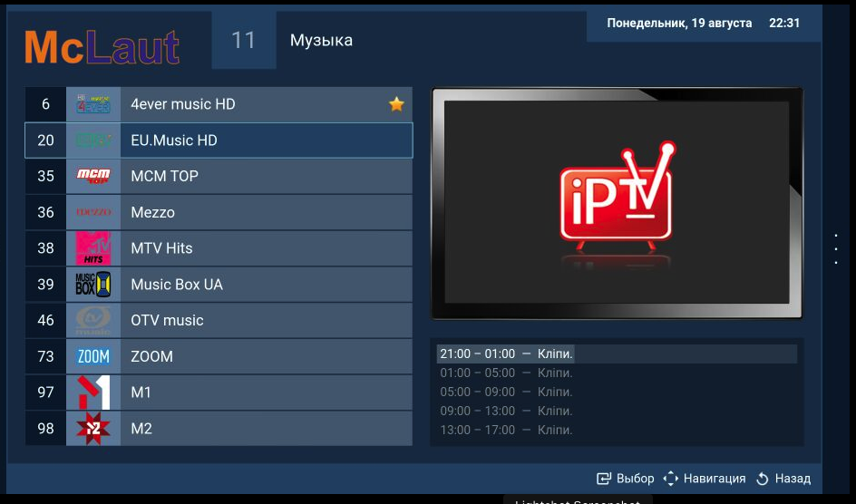Image resolution: width=856 pixels, height=504 pixels.
Task: Select program 05:00 – 09:00 Кліпи
Action: (506, 393)
